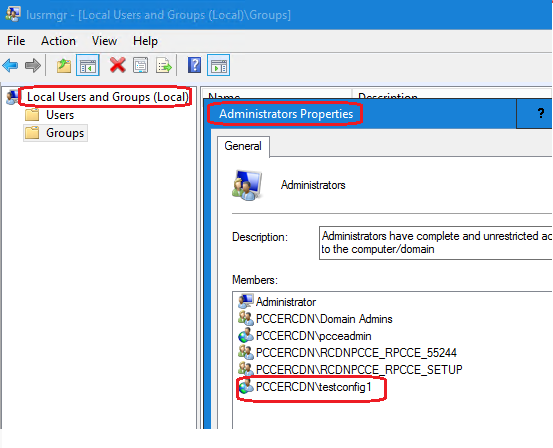The image size is (553, 448).
Task: Select PCCERCDN\RCDNPCCE_RPCCE_55244 member
Action: pyautogui.click(x=356, y=353)
